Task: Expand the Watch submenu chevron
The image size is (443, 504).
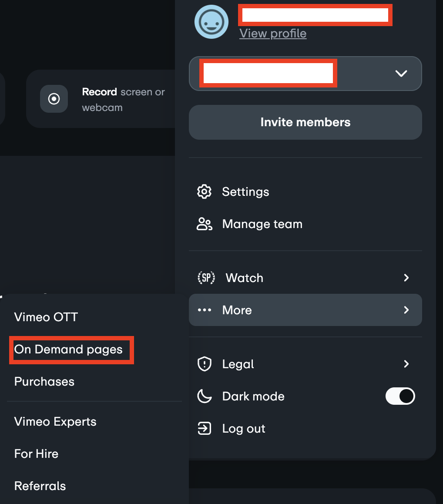Action: pos(406,278)
